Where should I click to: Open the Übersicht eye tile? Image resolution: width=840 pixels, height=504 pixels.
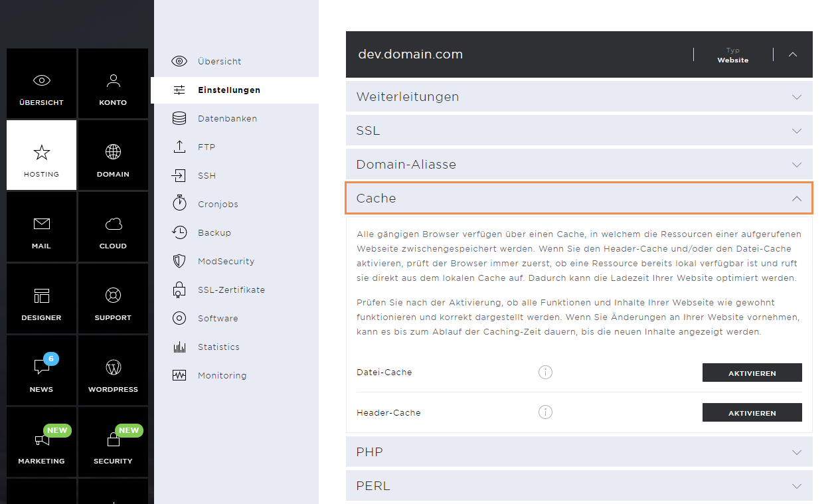(x=42, y=84)
